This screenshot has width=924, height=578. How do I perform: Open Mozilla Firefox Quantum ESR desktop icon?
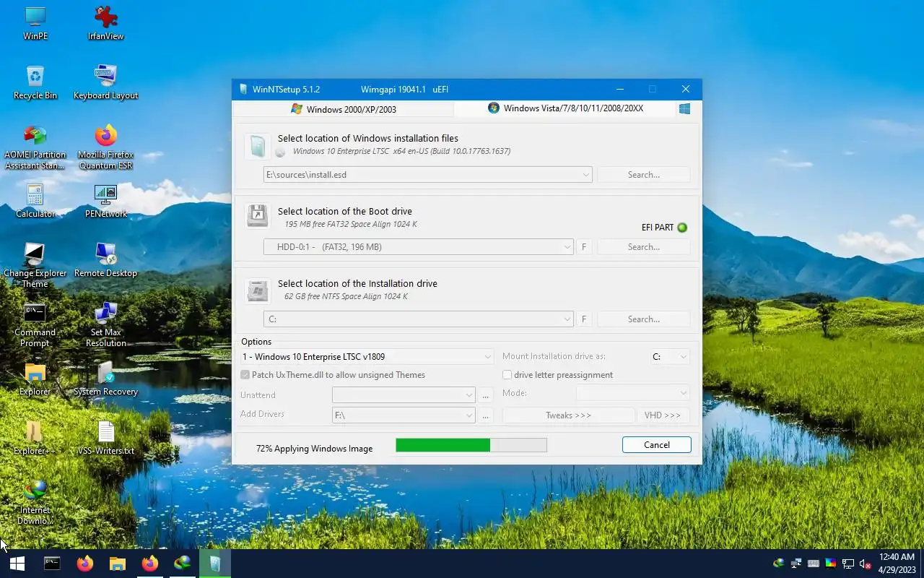(105, 147)
